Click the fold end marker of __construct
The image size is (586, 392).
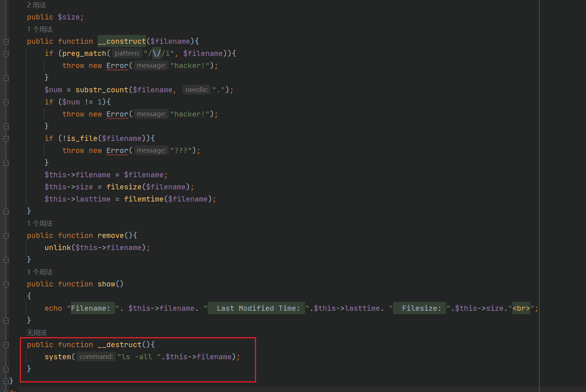6,211
